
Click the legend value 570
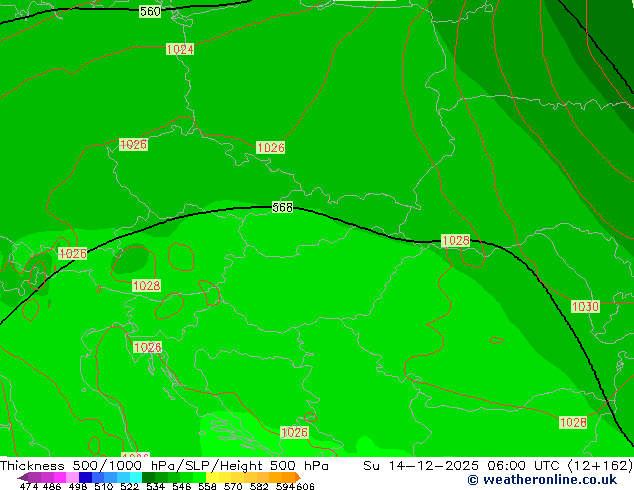coord(233,486)
